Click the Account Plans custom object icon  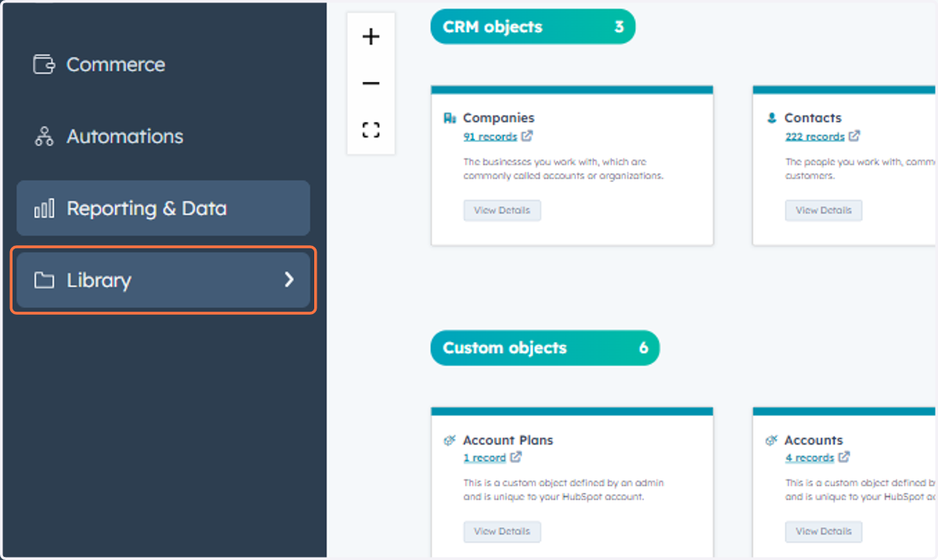449,441
